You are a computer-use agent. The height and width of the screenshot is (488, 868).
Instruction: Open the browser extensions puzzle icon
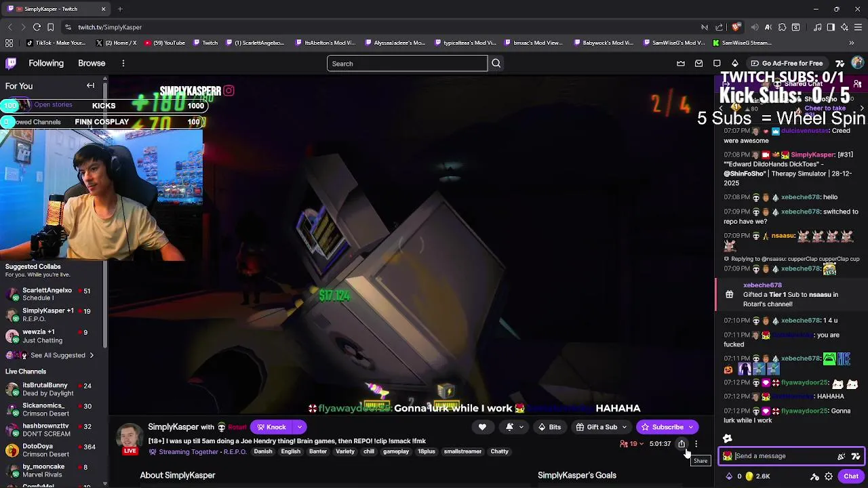[783, 27]
